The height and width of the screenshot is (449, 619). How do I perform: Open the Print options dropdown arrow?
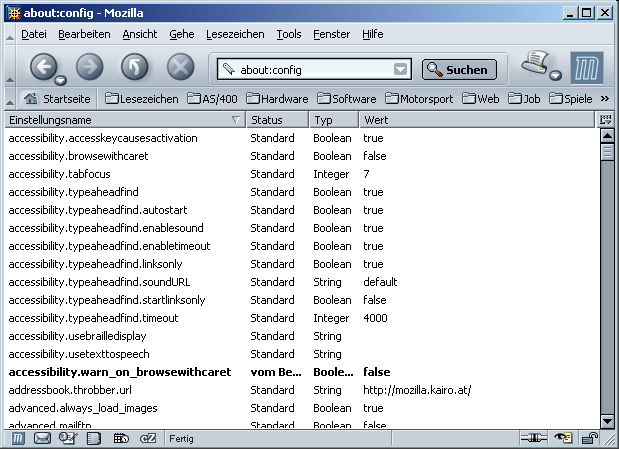[x=555, y=75]
